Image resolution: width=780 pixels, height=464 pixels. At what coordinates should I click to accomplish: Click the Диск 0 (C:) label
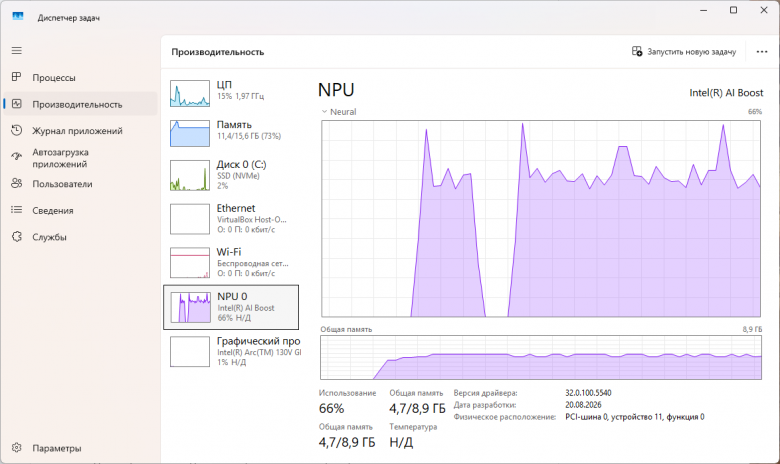[x=241, y=164]
